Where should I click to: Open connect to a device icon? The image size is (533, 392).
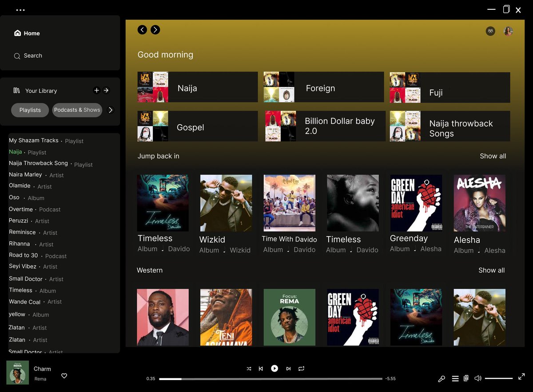point(466,378)
